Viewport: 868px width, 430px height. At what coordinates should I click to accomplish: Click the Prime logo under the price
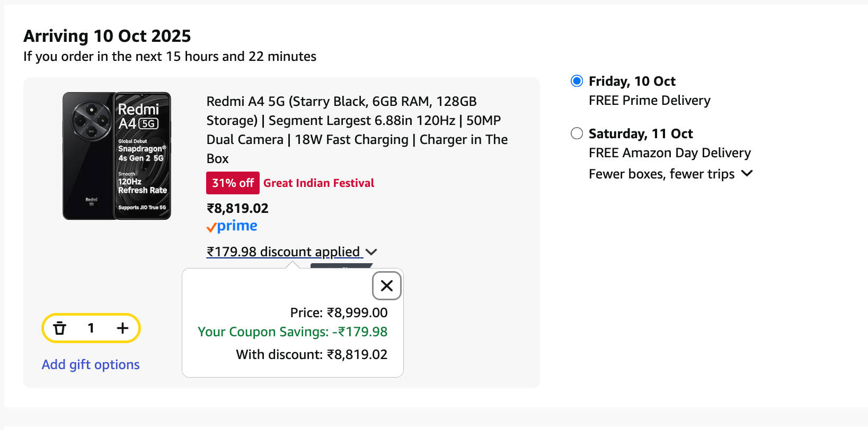(x=232, y=227)
